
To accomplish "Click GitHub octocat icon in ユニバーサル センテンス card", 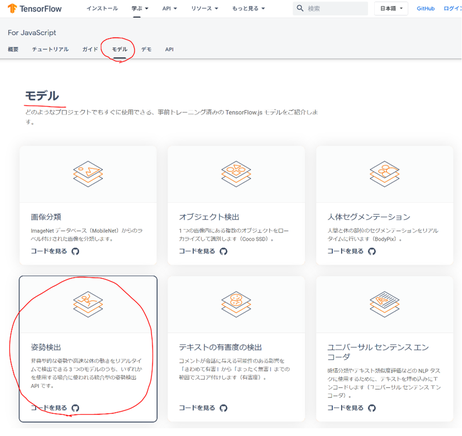I will point(372,408).
